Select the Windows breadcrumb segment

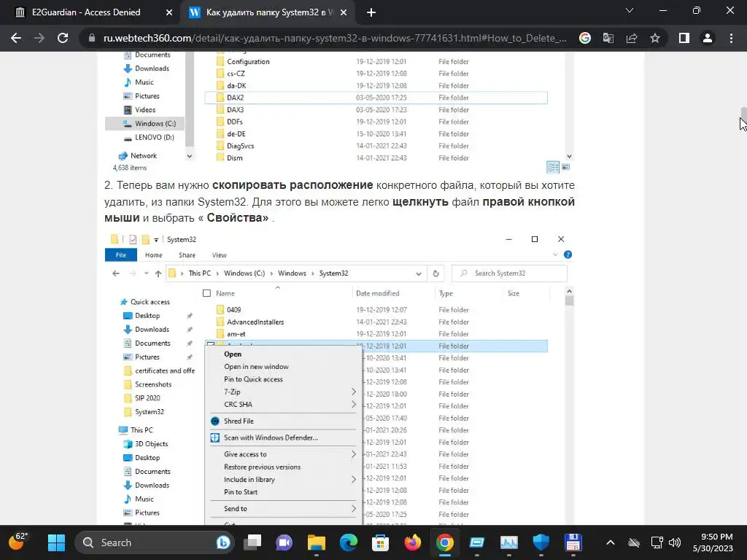pyautogui.click(x=292, y=273)
